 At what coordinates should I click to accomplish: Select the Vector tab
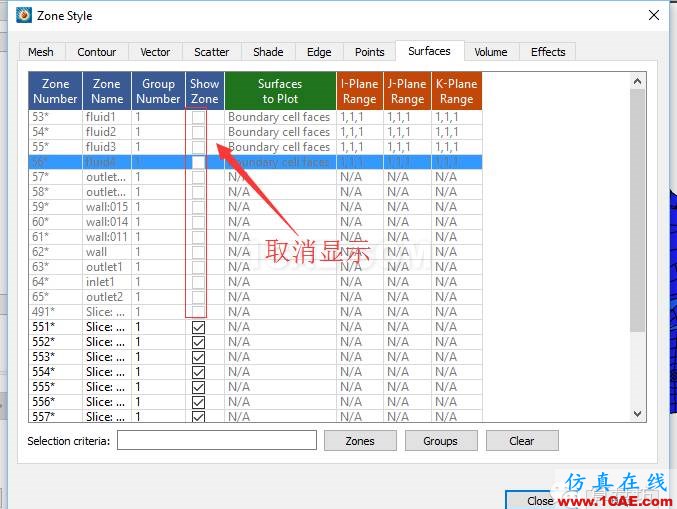coord(155,52)
